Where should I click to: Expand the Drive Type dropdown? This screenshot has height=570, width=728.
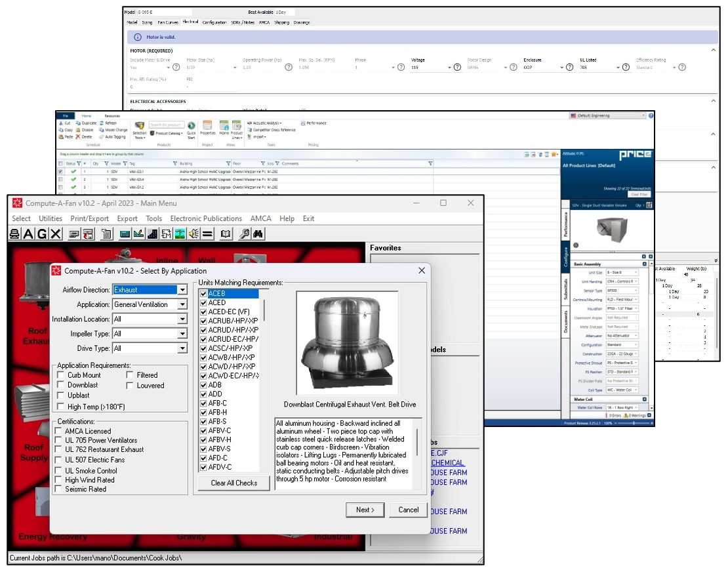[x=182, y=348]
